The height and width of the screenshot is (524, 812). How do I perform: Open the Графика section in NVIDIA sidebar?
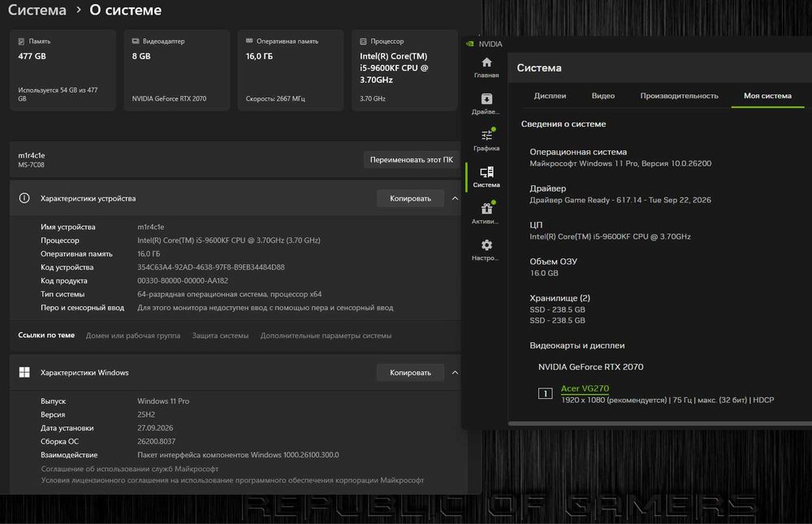coord(486,136)
